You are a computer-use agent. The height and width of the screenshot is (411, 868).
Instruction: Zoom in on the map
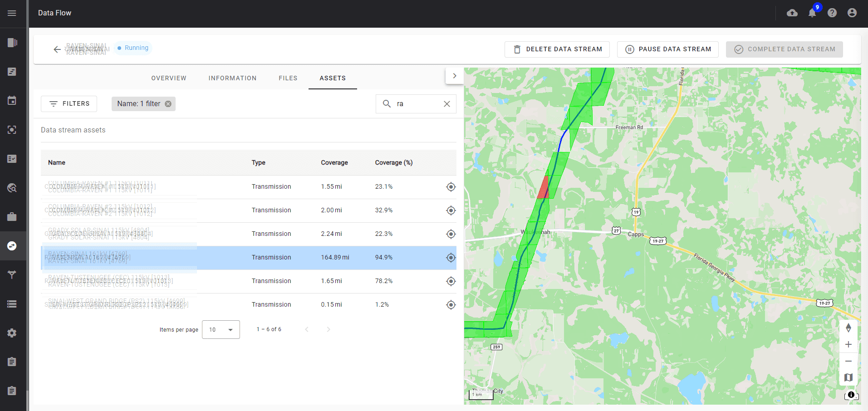(x=848, y=345)
